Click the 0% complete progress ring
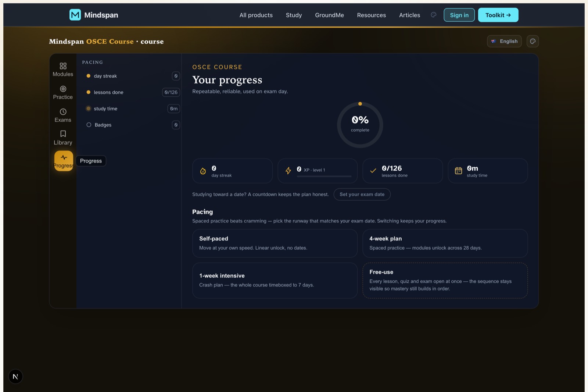This screenshot has height=392, width=588. [360, 125]
